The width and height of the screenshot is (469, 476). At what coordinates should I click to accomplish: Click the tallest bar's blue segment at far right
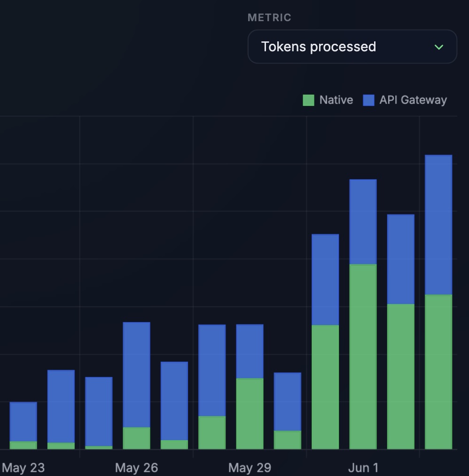click(438, 225)
